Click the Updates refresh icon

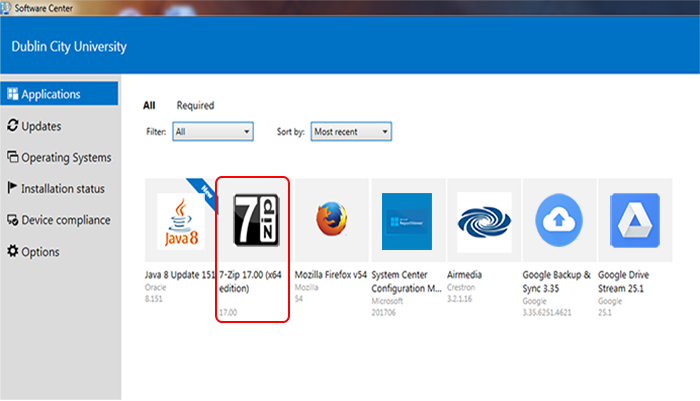12,125
